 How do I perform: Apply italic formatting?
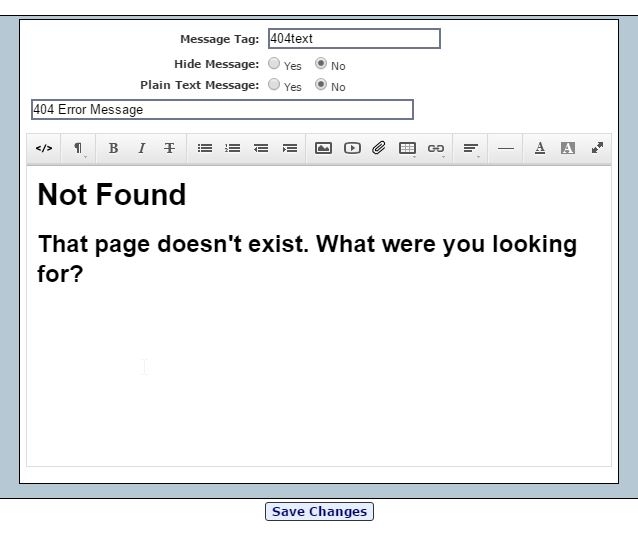coord(142,148)
